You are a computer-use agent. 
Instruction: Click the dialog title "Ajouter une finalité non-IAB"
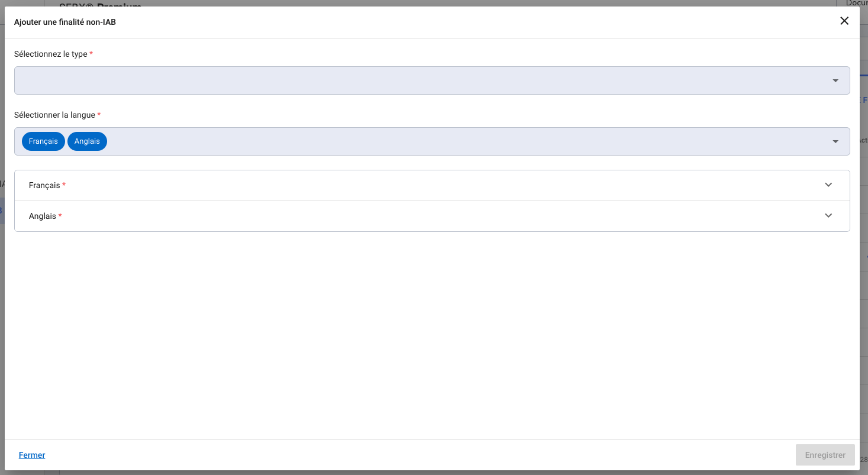click(x=69, y=22)
